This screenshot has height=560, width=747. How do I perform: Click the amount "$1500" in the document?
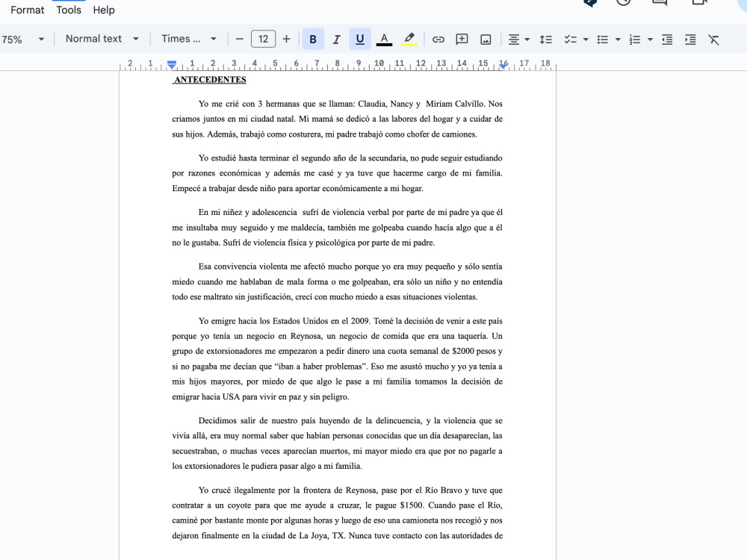coord(412,505)
